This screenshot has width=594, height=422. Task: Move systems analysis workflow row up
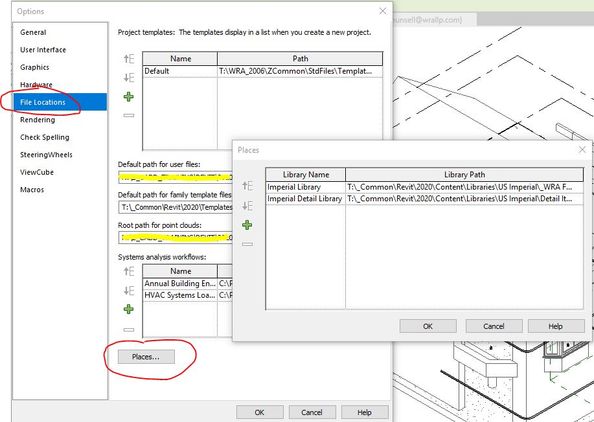129,271
